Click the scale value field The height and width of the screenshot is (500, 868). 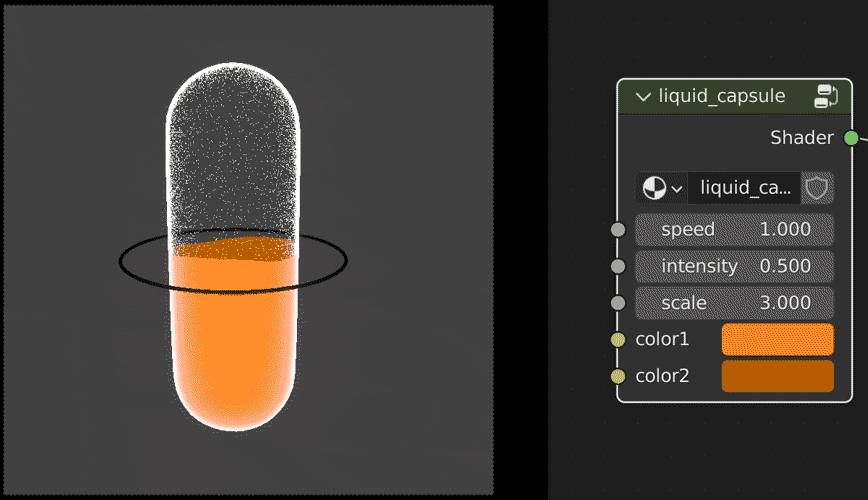tap(734, 303)
